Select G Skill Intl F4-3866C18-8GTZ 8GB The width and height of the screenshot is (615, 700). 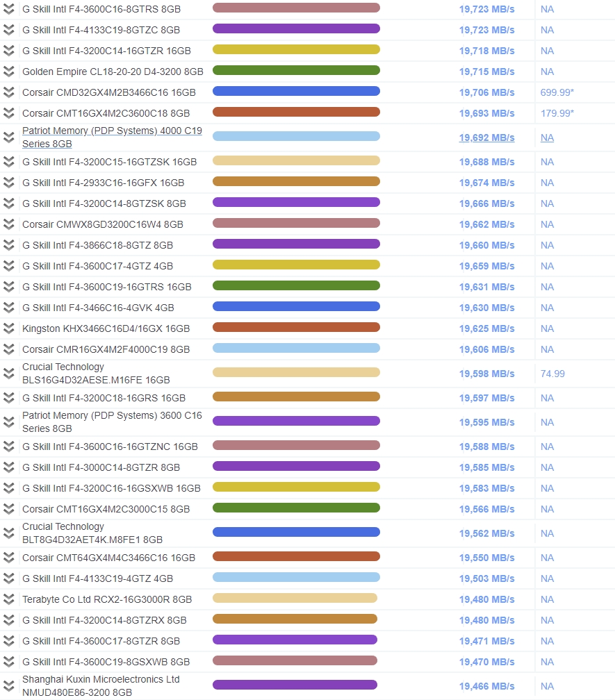(98, 245)
